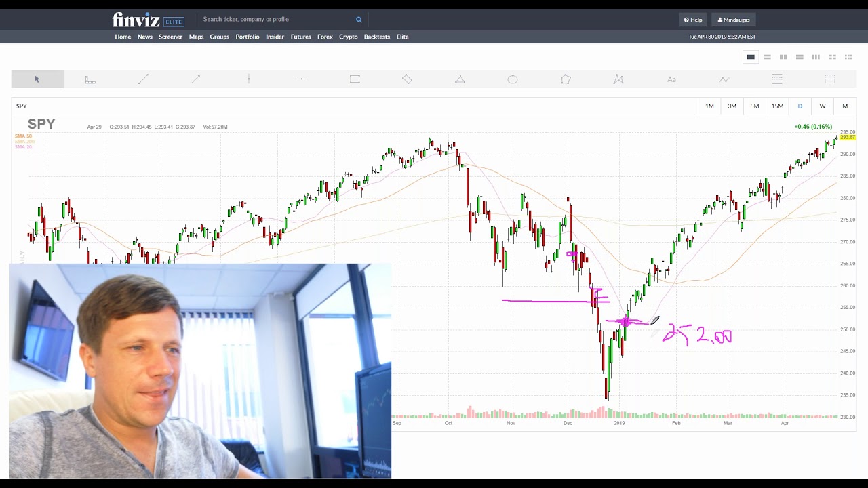Open the Crypto page
The width and height of the screenshot is (868, 488).
(348, 37)
